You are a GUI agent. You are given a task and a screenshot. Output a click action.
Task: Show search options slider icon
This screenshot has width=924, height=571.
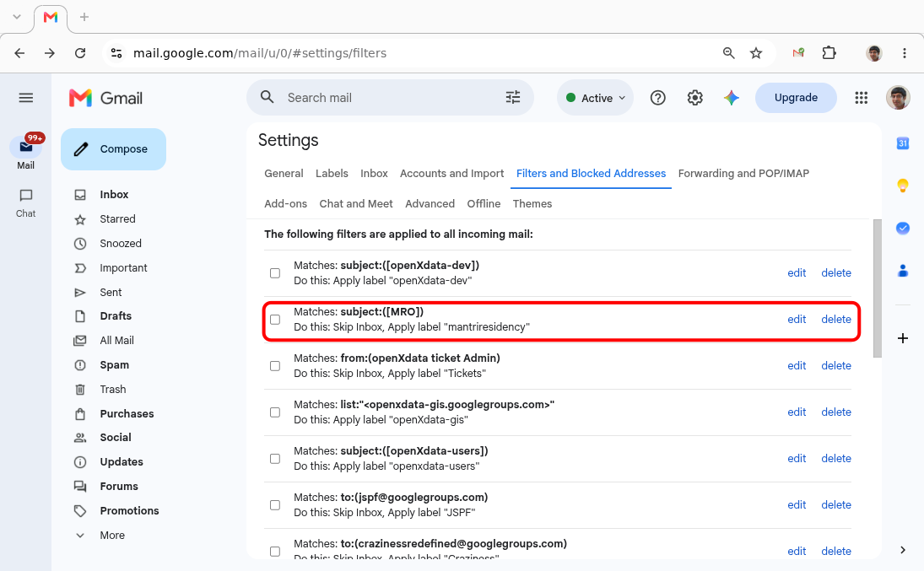coord(513,97)
